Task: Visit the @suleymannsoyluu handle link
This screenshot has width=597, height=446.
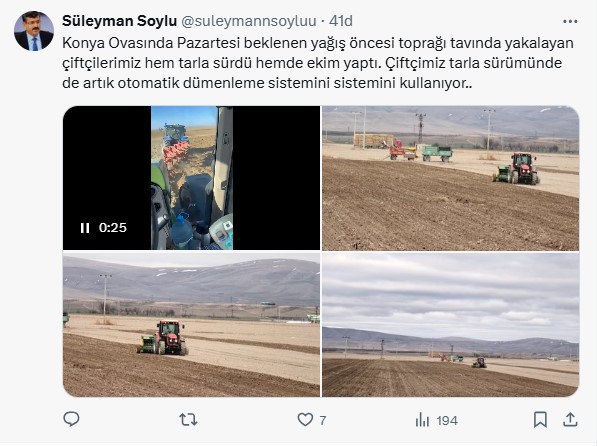Action: 249,21
